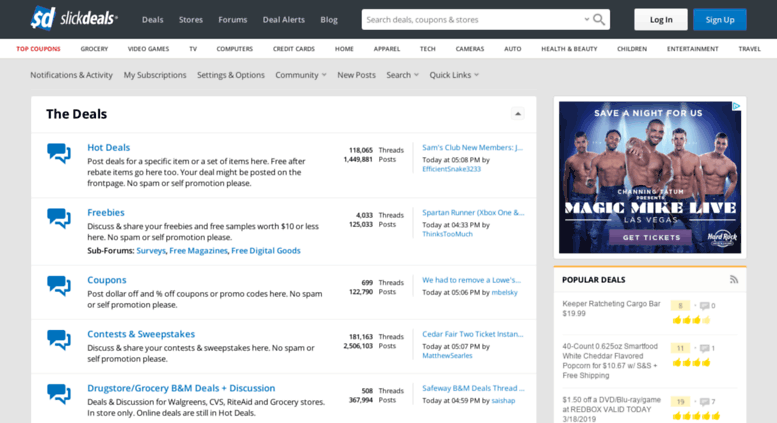
Task: Open the Contests & Sweepstakes chat icon
Action: [59, 340]
